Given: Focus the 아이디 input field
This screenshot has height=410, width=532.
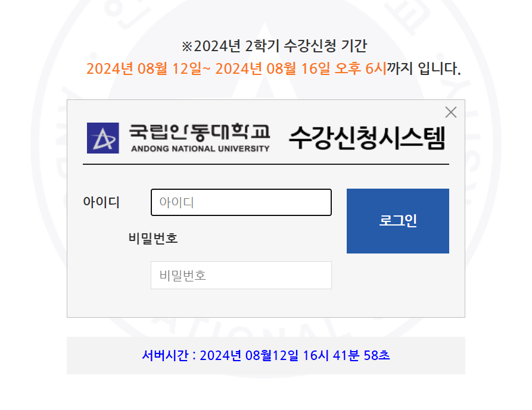Looking at the screenshot, I should point(241,202).
